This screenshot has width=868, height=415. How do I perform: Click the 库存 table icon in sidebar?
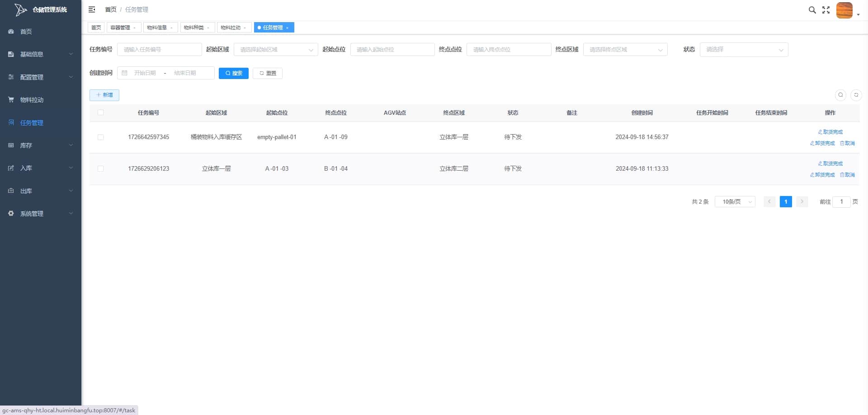tap(11, 145)
